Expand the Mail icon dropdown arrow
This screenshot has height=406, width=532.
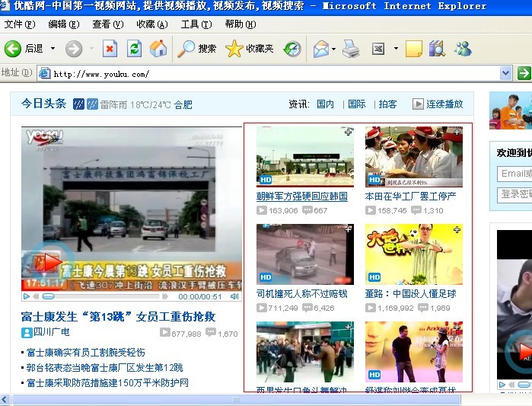334,49
